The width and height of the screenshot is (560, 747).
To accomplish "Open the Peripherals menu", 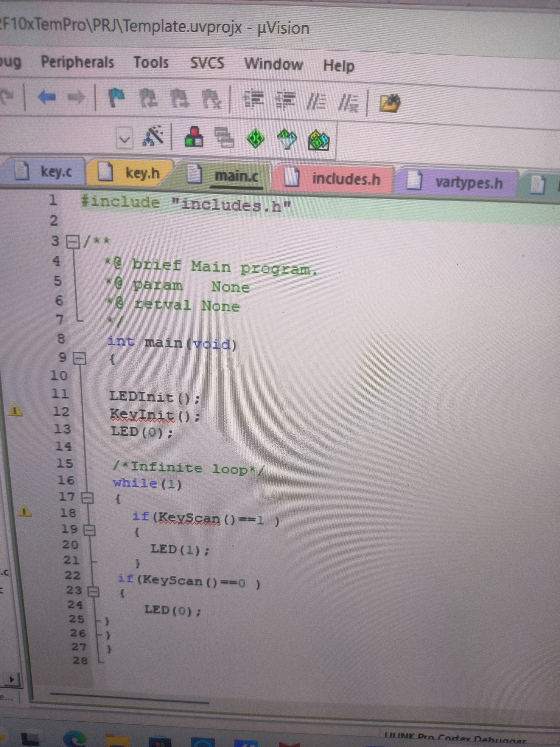I will click(x=77, y=62).
